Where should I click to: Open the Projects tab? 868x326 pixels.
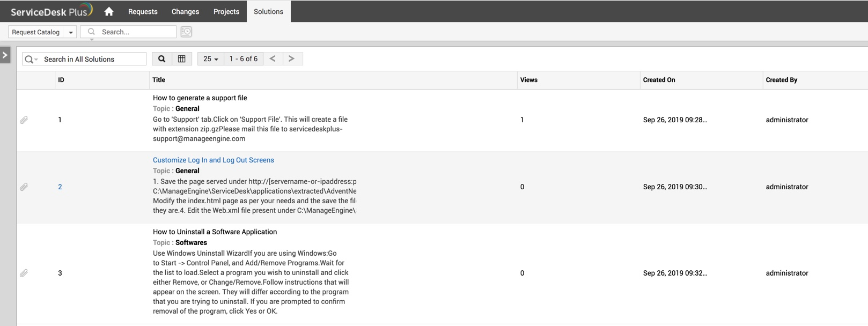(x=226, y=11)
